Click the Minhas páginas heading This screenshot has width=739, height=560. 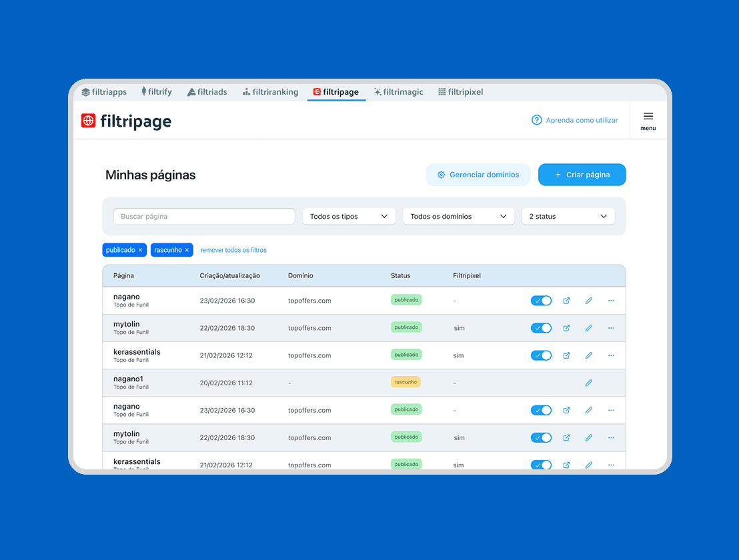150,175
